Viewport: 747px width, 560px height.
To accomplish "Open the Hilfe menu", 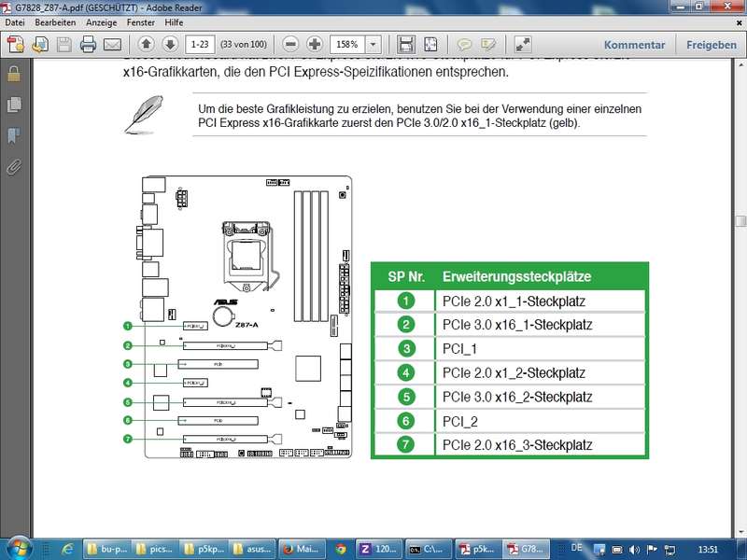I will (174, 22).
